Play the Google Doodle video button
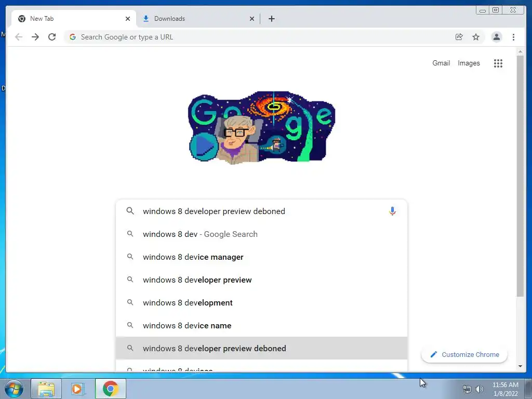The width and height of the screenshot is (532, 399). (x=203, y=146)
